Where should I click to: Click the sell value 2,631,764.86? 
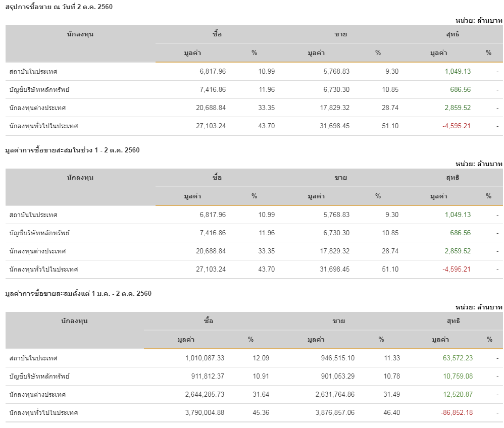coord(335,394)
